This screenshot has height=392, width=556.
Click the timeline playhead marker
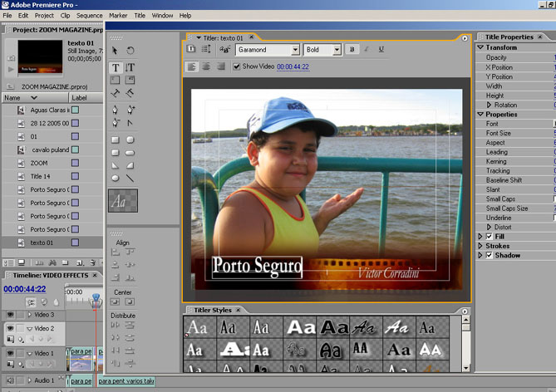tap(96, 297)
